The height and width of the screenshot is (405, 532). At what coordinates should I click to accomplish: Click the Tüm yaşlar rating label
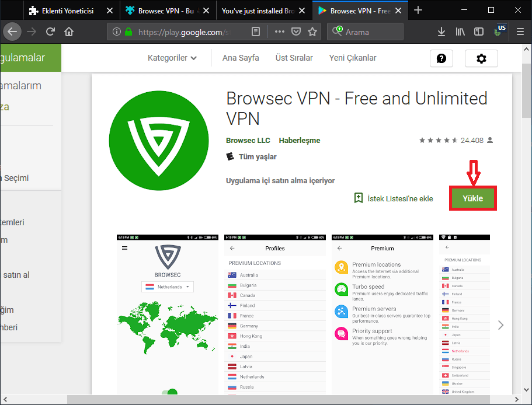pyautogui.click(x=258, y=157)
